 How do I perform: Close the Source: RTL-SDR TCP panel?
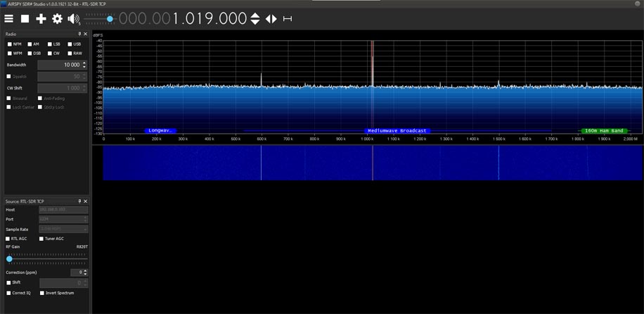(86, 201)
